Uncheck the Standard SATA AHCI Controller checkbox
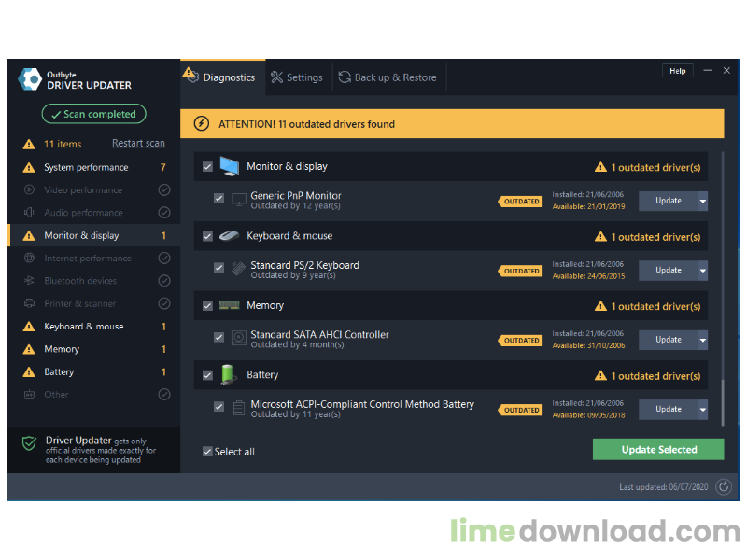This screenshot has height=560, width=747. point(218,337)
